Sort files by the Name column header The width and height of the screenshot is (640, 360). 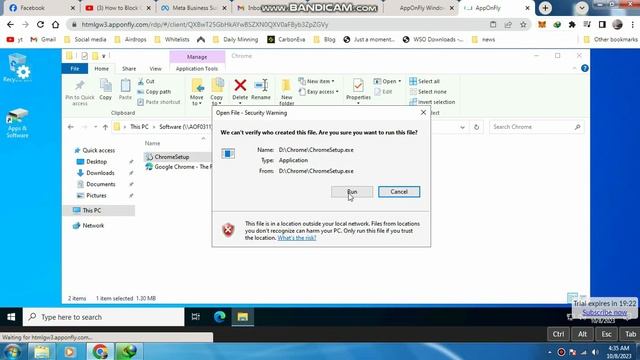(152, 143)
